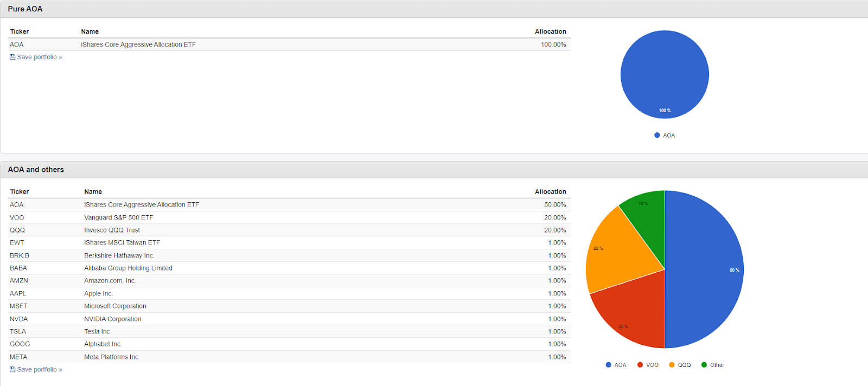Select the BABA ticker cell
Image resolution: width=868 pixels, height=386 pixels.
pos(18,268)
